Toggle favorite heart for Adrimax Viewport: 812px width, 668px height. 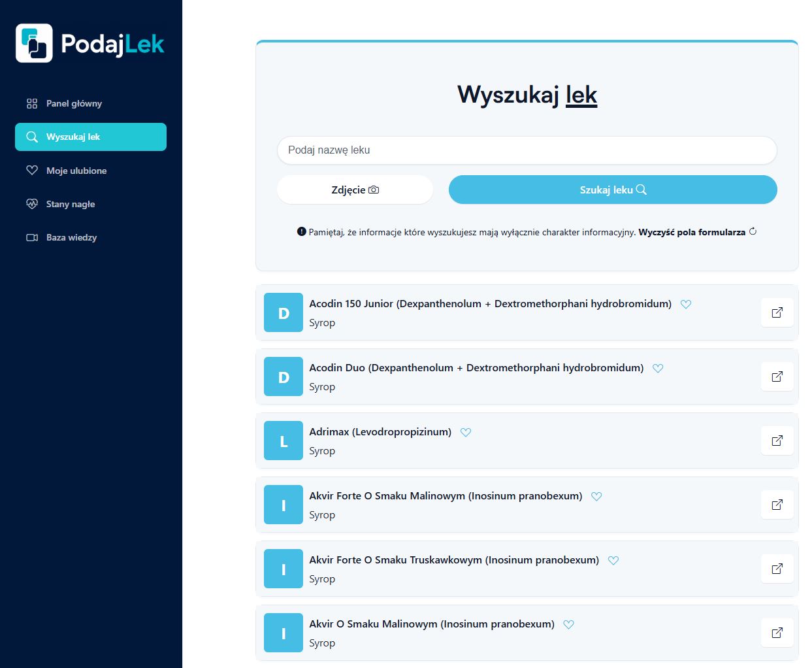click(466, 432)
